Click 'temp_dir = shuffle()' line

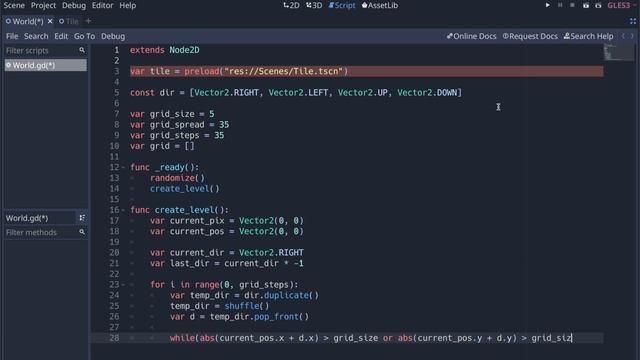coord(220,306)
